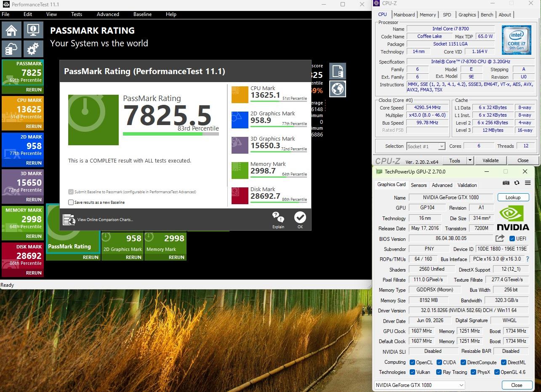
Task: Open the GPU-Z hamburger menu icon
Action: 528,183
